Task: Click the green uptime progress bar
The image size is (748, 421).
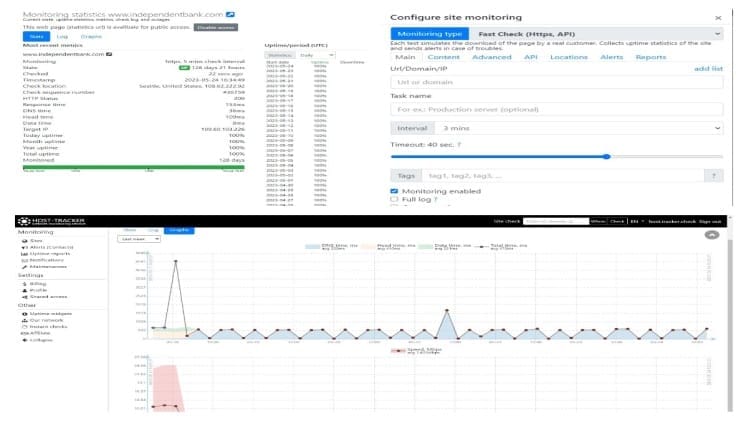Action: pos(134,167)
